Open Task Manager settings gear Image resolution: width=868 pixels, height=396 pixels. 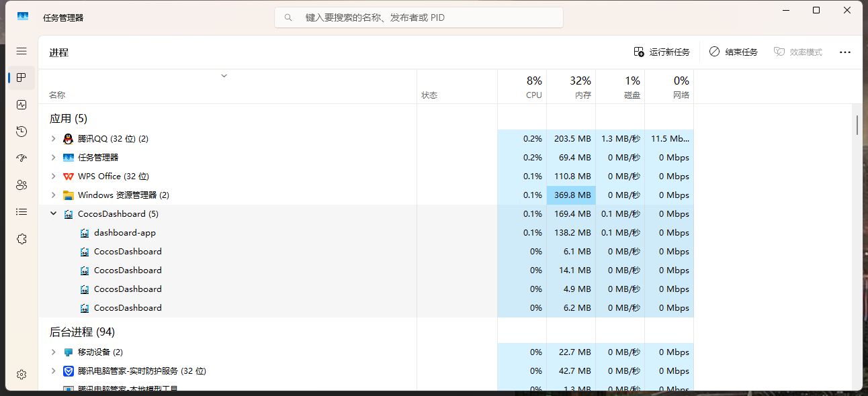21,375
